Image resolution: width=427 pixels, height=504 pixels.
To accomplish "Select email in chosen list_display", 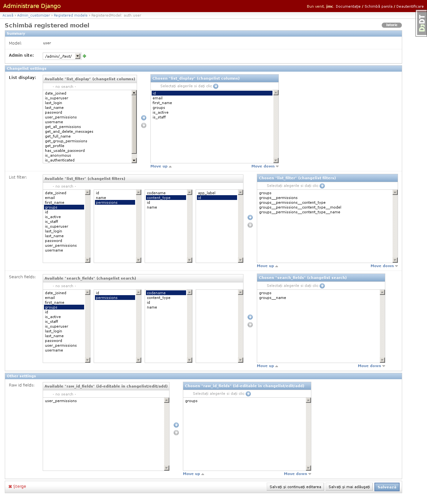I will [x=212, y=98].
